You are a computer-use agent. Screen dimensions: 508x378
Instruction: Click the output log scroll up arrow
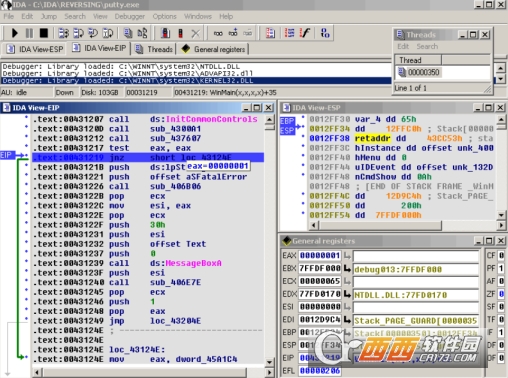(x=500, y=68)
